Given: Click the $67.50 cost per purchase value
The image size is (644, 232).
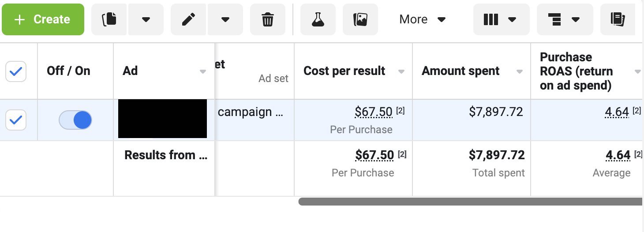Looking at the screenshot, I should pos(373,112).
